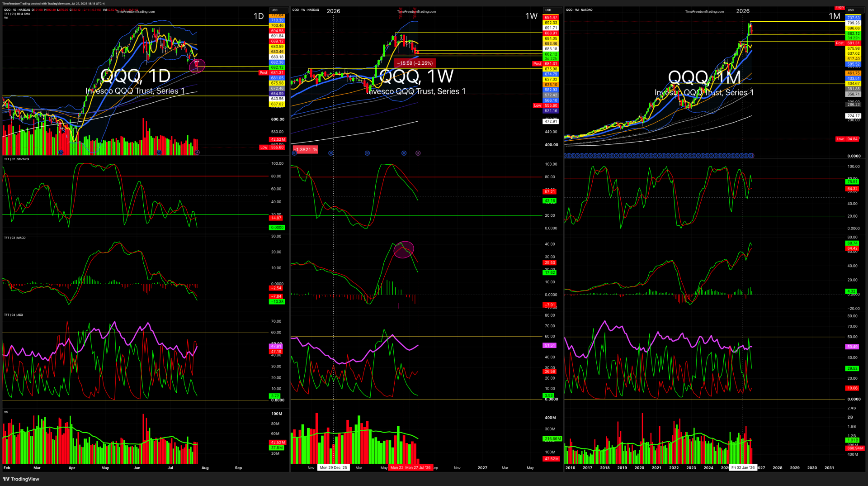Click the 691.84 price label on the 1D chart

click(278, 36)
